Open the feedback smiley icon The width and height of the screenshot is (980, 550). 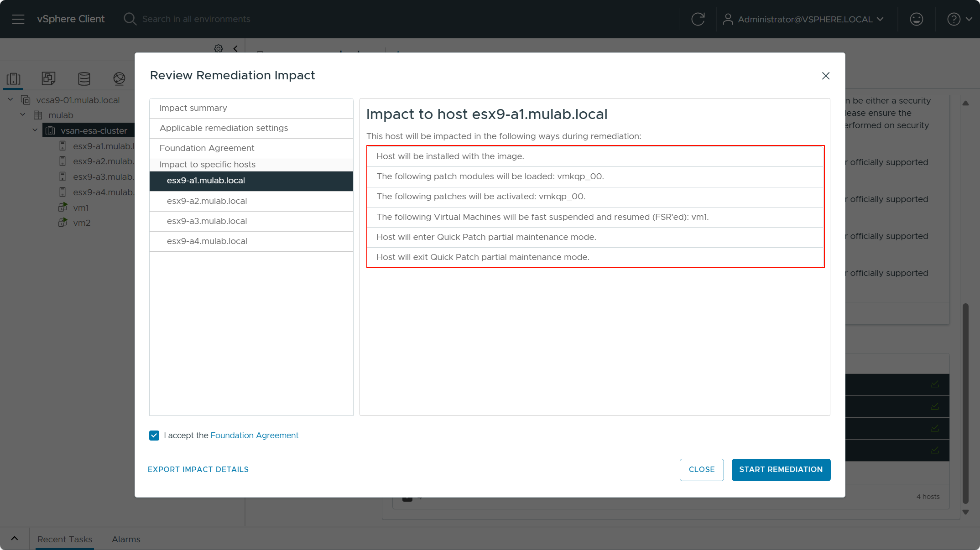[x=916, y=19]
